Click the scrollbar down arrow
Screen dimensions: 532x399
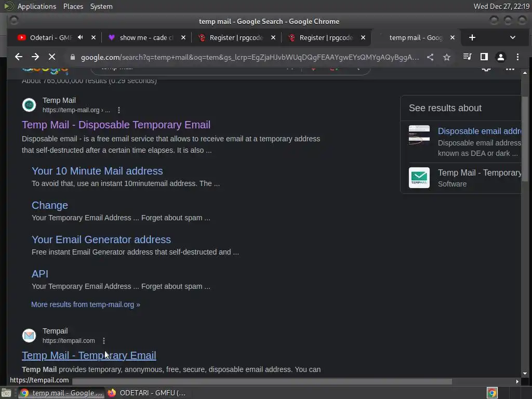525,374
